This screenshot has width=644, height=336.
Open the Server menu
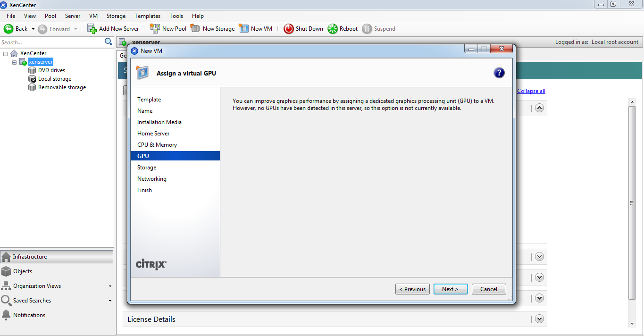point(73,16)
